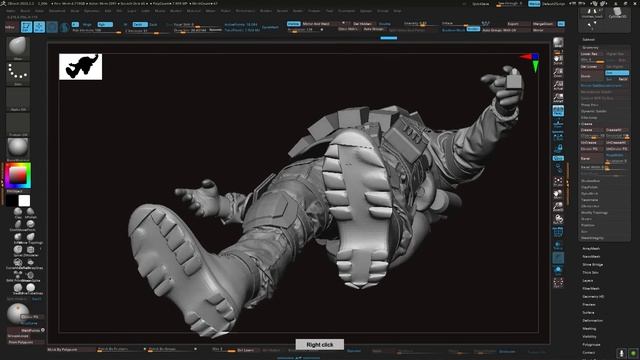
Task: Expand the NanoMesh section
Action: (x=591, y=256)
